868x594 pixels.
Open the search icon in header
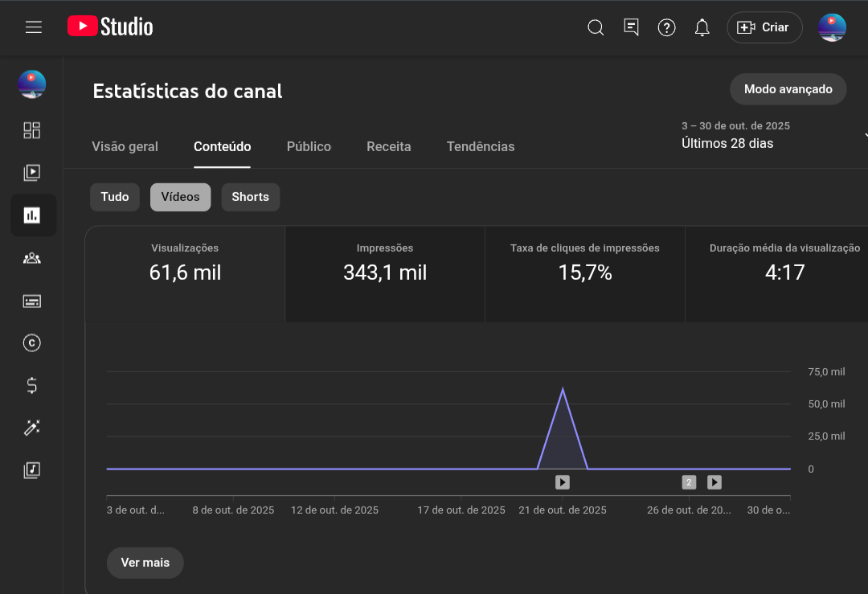pos(596,27)
